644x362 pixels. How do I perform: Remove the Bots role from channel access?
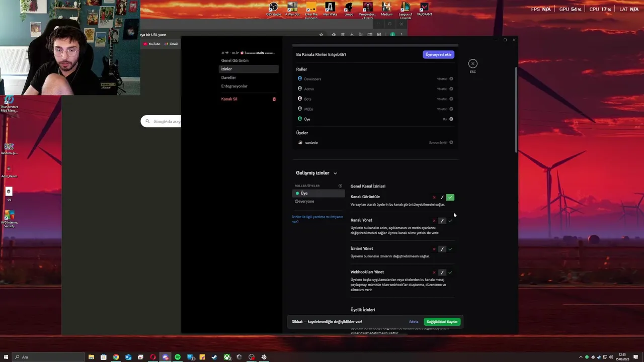(451, 99)
